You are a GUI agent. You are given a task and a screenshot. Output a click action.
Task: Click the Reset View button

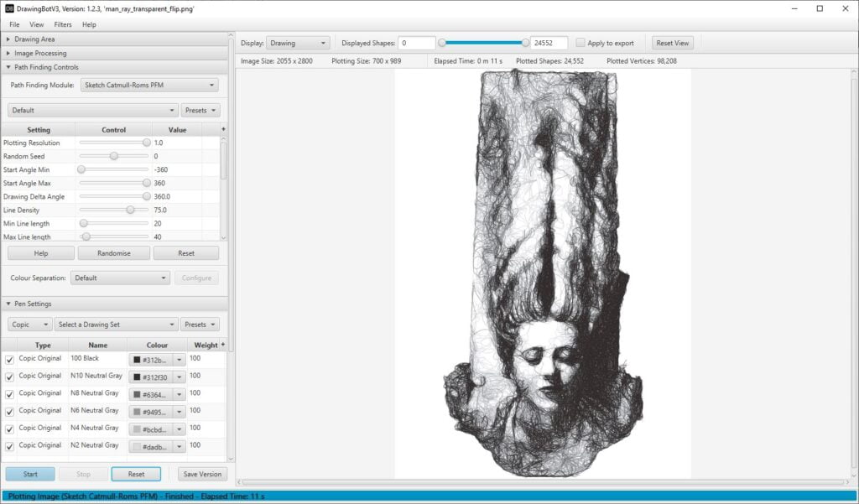[x=672, y=42]
